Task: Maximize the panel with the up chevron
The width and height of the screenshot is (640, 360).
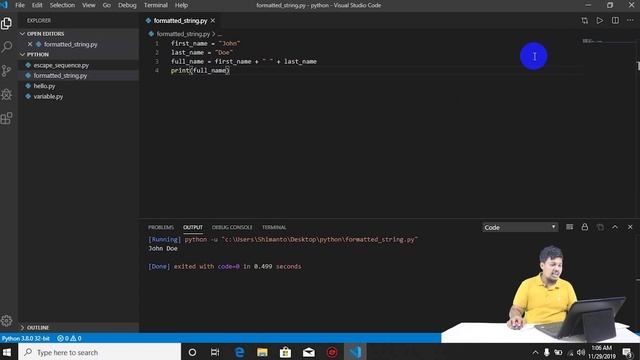Action: (x=615, y=227)
